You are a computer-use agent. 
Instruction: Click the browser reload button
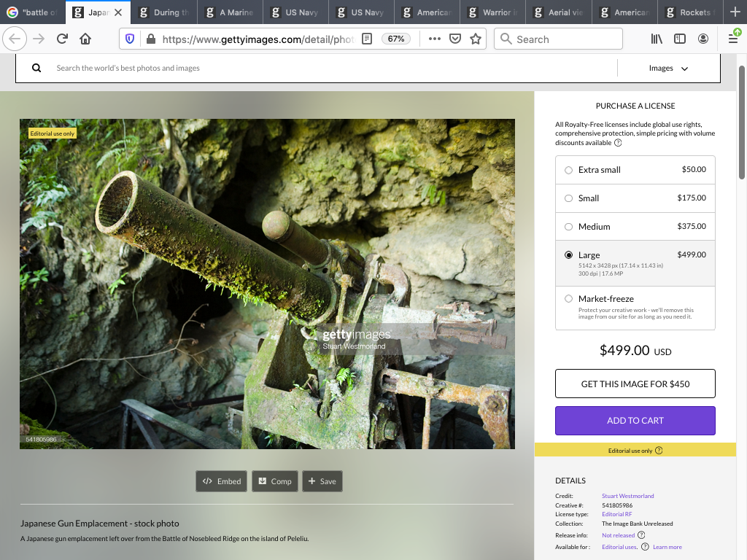62,39
